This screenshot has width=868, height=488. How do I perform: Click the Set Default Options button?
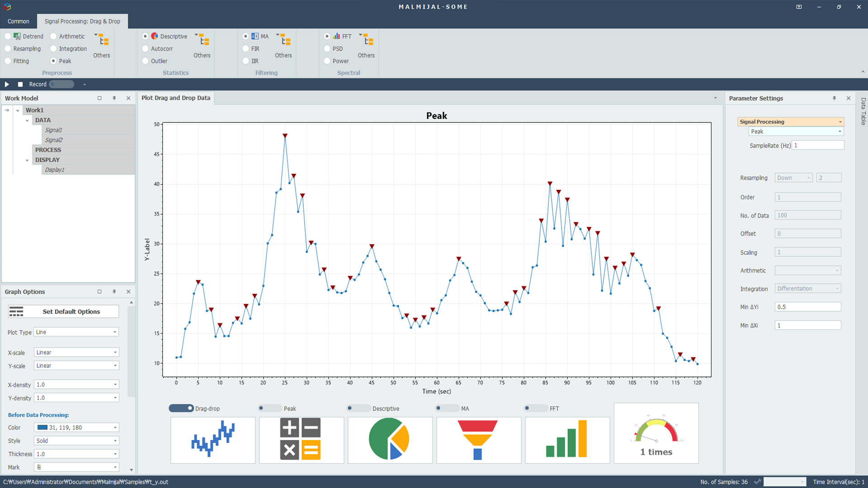coord(63,311)
